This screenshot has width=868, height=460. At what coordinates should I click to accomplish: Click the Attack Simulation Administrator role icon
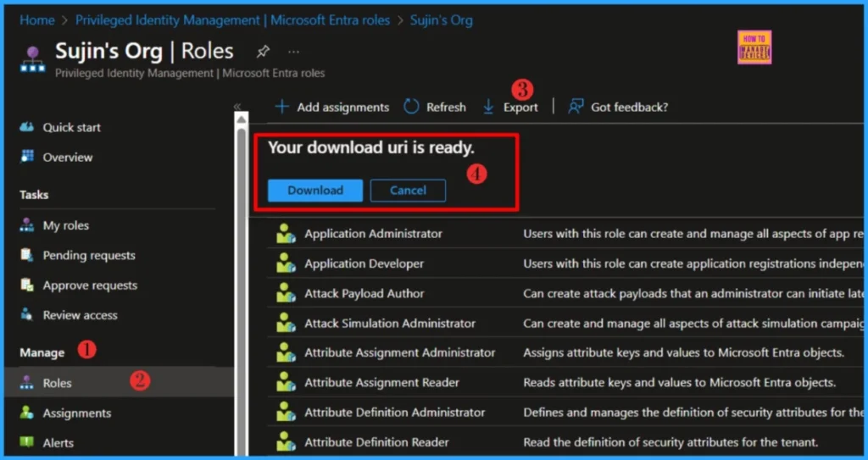point(287,324)
